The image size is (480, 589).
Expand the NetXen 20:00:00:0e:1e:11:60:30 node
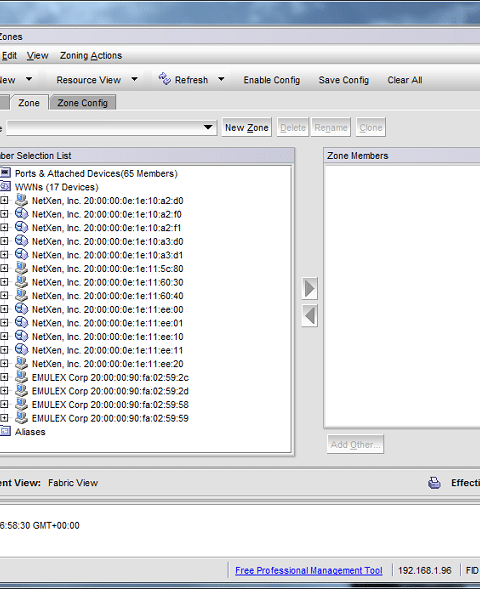4,282
